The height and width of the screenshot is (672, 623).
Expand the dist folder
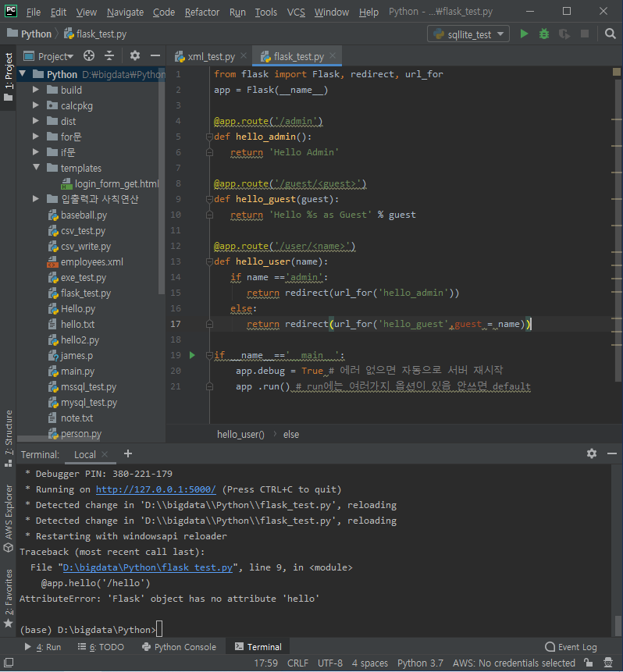click(x=36, y=121)
